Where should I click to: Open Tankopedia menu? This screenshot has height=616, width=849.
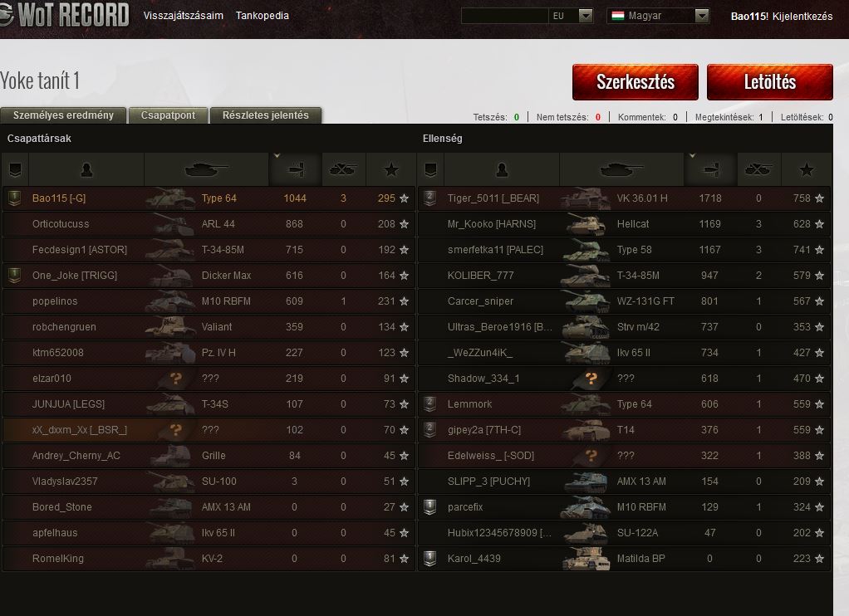262,16
